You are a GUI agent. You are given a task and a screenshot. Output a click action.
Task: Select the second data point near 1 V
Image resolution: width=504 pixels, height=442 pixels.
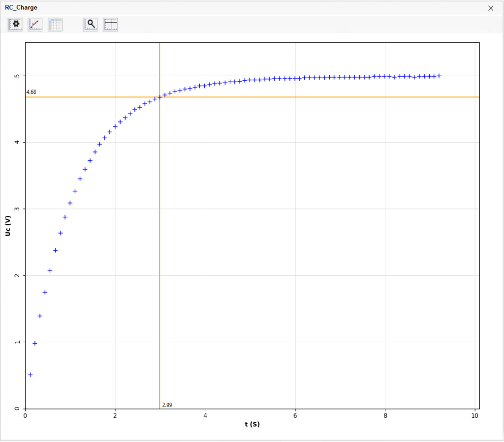(x=35, y=343)
